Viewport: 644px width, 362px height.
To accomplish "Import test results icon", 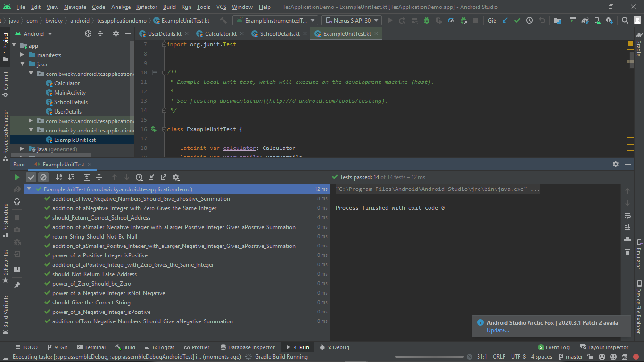I will [151, 177].
